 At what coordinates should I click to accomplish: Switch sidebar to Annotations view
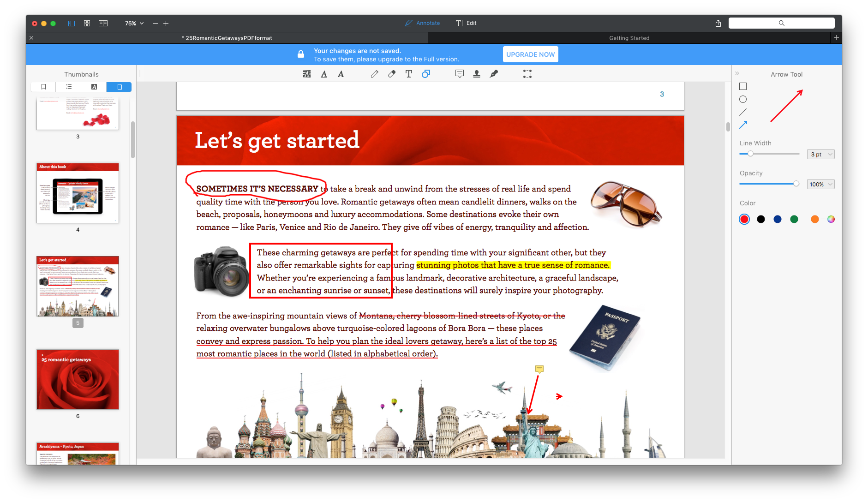[x=93, y=86]
